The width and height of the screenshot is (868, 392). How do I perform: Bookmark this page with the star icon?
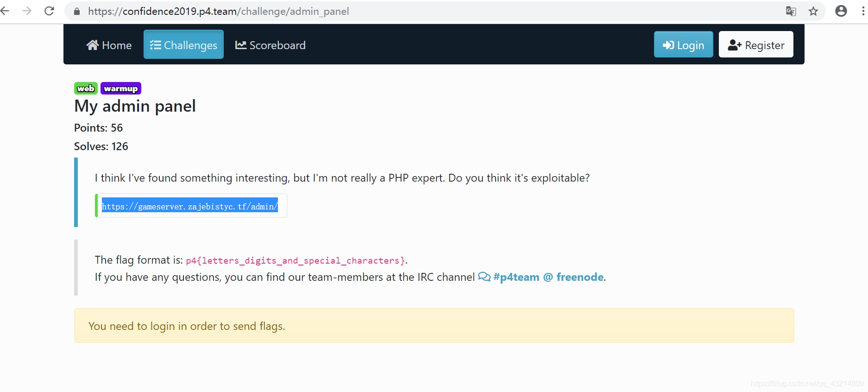[x=813, y=11]
